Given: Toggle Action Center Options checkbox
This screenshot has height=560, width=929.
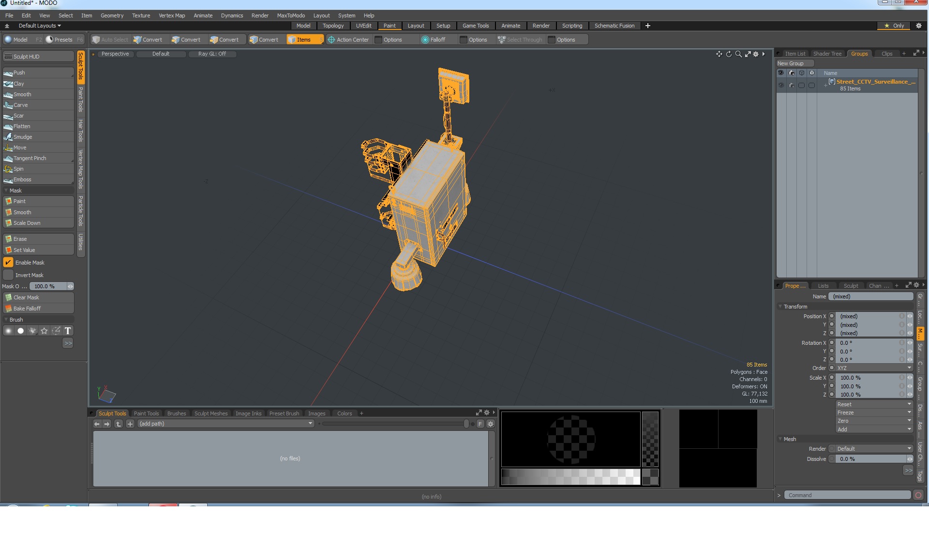Looking at the screenshot, I should pyautogui.click(x=378, y=40).
